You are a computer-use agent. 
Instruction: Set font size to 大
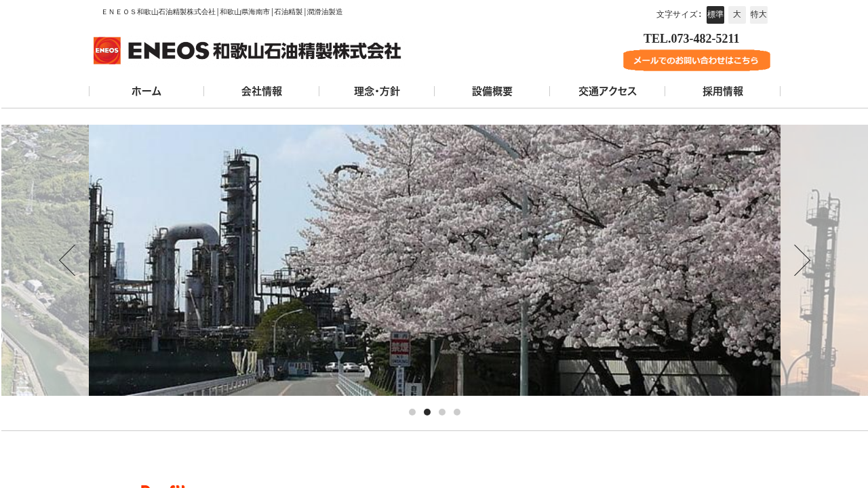(737, 15)
